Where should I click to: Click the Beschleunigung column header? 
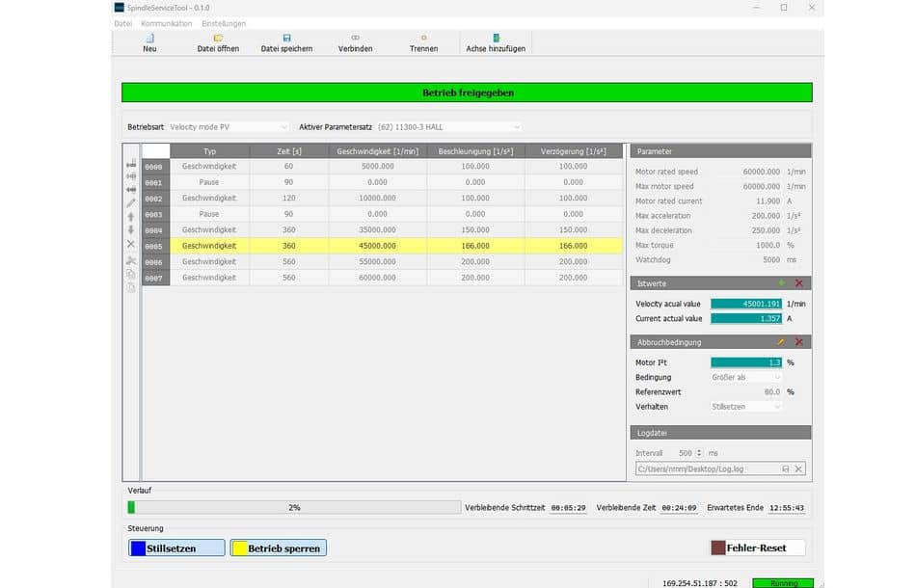coord(475,151)
